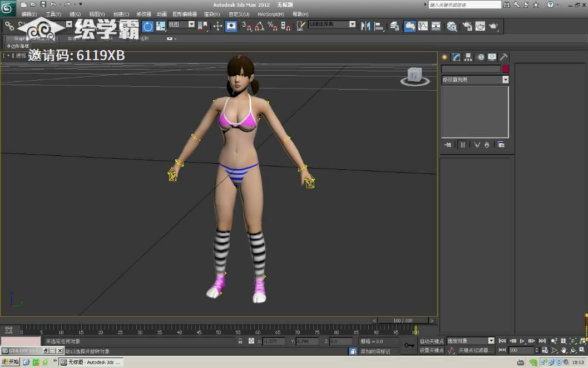Toggle Show End Result icon in modifier stack
588x368 pixels.
coord(463,145)
